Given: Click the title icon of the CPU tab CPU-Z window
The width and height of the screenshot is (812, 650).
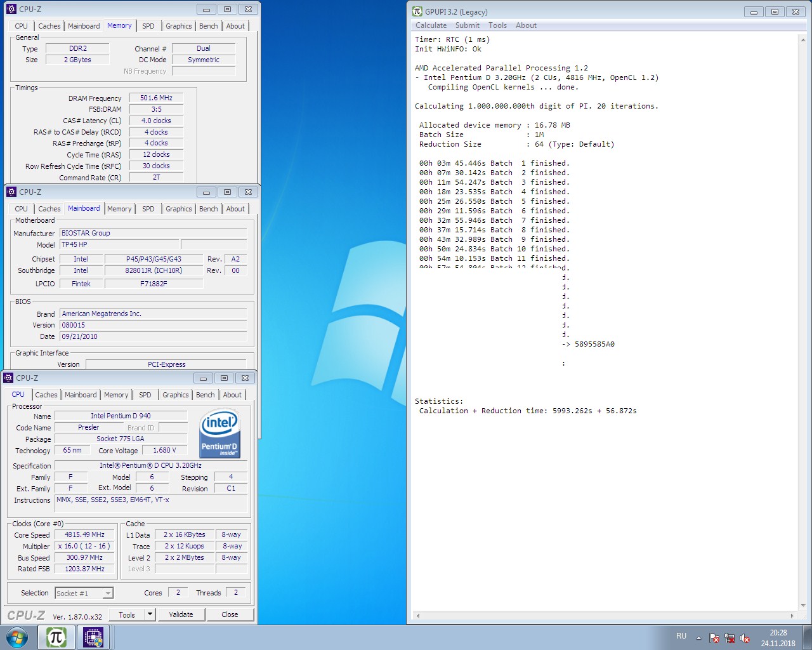Looking at the screenshot, I should pos(8,378).
